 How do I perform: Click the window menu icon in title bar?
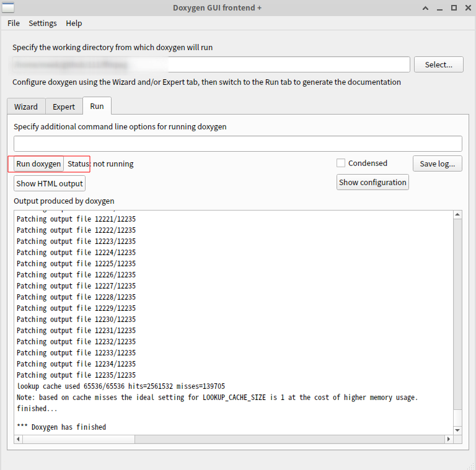tap(8, 7)
